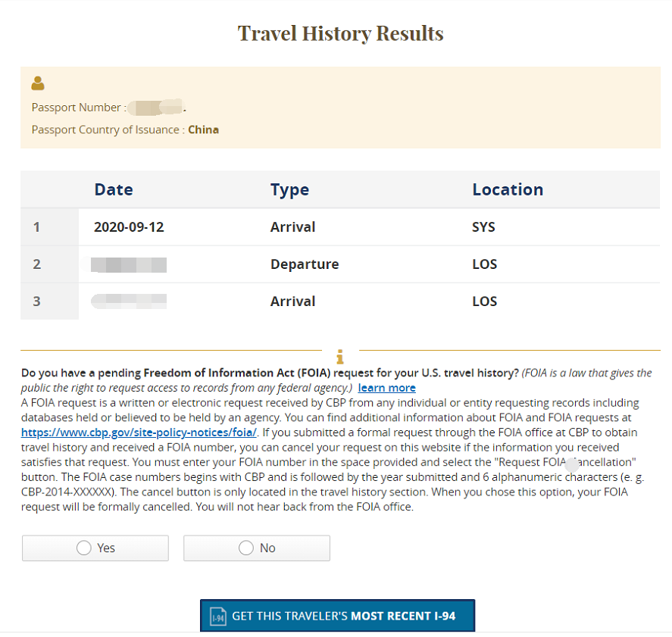Click the Date column header
The height and width of the screenshot is (637, 672).
[114, 189]
